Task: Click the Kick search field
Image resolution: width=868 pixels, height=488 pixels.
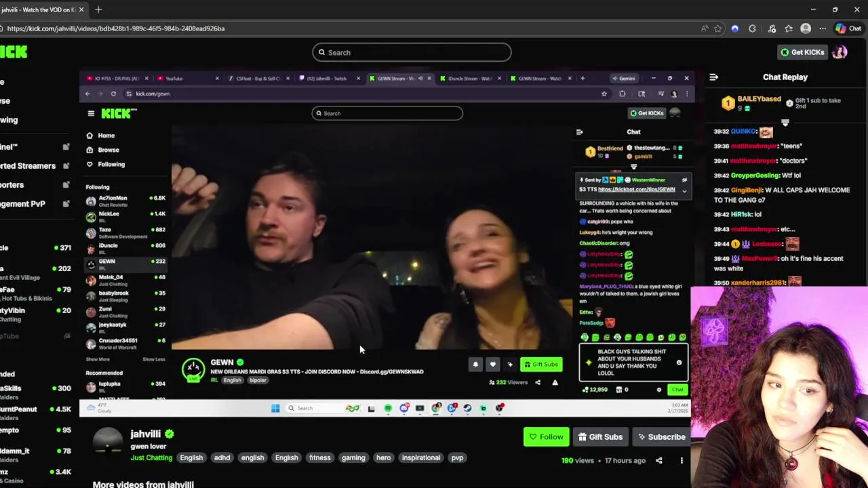Action: (412, 52)
